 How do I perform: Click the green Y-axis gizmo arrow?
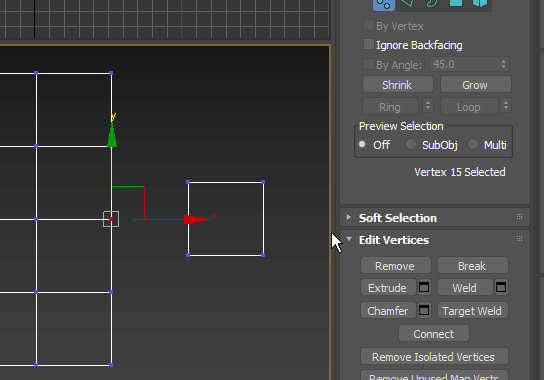[x=112, y=135]
